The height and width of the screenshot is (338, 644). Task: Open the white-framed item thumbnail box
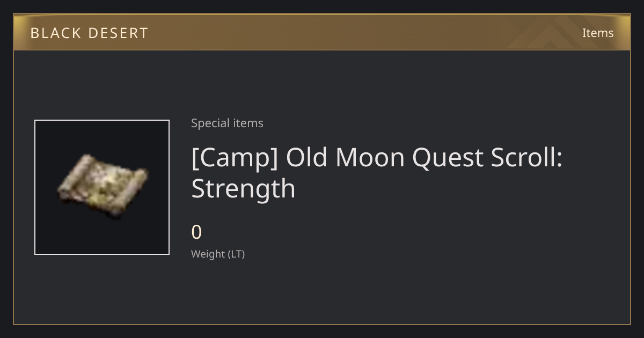tap(102, 187)
